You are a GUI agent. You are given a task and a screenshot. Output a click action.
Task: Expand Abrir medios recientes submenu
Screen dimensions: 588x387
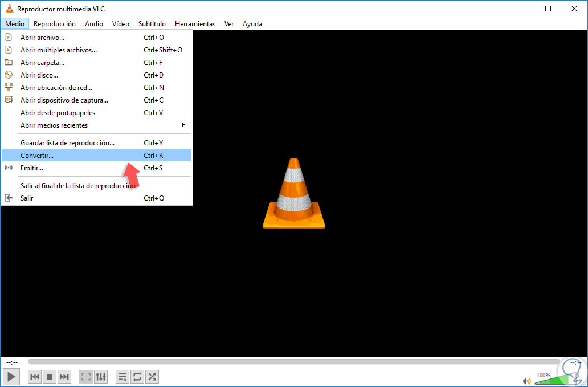[x=96, y=125]
